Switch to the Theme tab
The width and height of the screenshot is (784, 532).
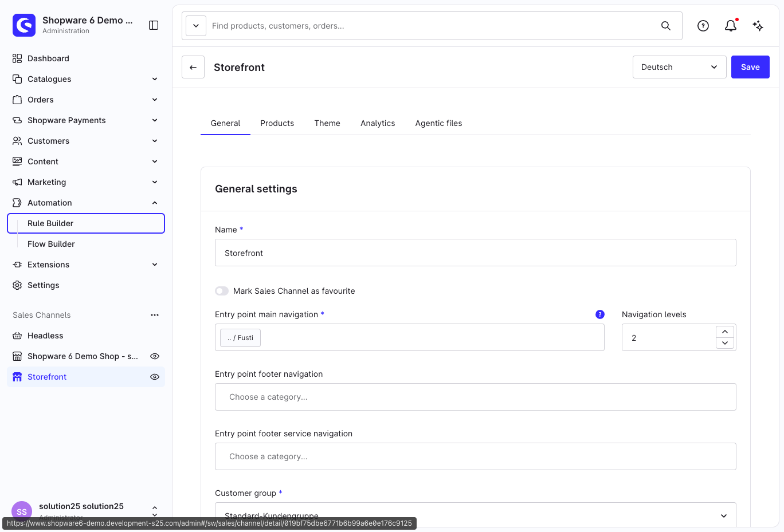[327, 123]
